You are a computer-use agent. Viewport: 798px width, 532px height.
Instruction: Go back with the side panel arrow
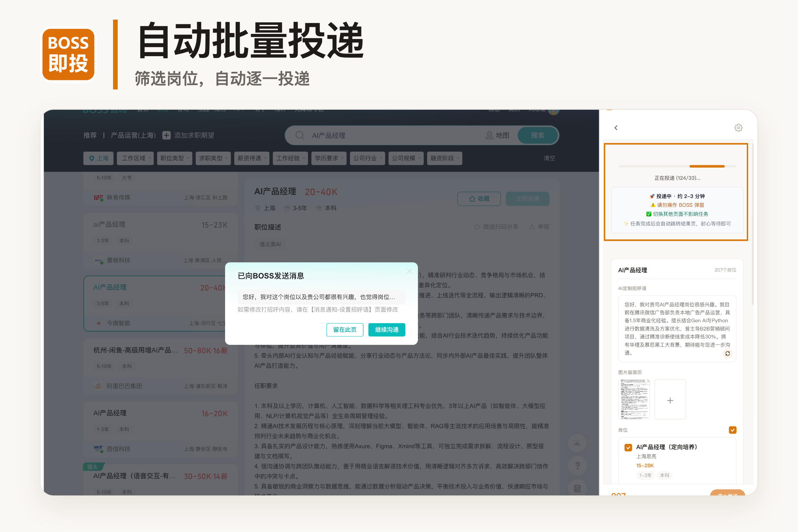(x=616, y=128)
